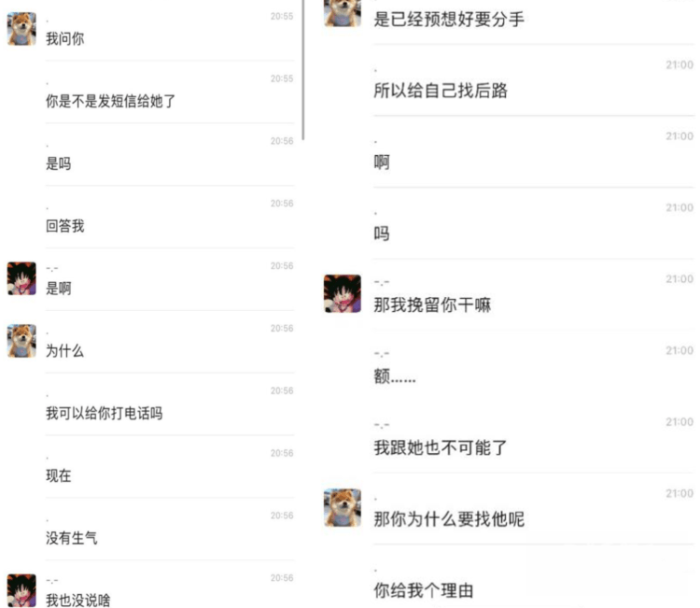
Task: Click the message 回答我
Action: click(64, 226)
